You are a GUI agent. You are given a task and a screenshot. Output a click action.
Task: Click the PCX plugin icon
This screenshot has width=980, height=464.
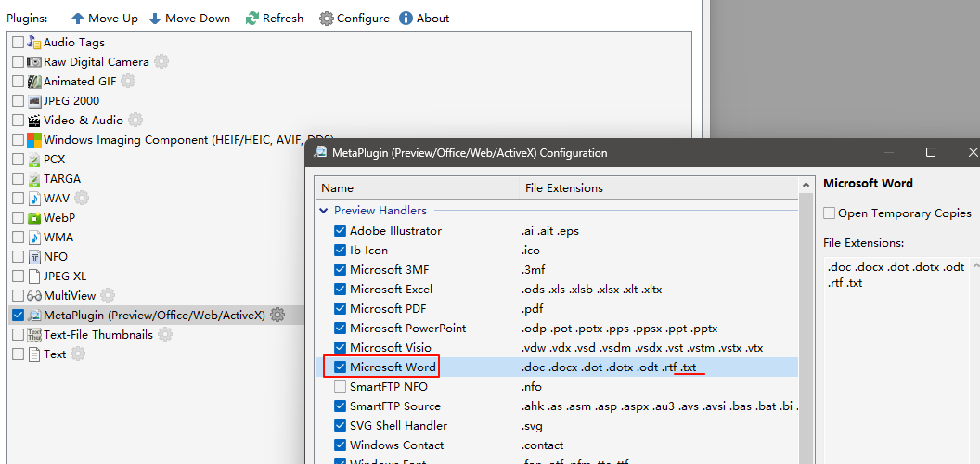point(34,159)
